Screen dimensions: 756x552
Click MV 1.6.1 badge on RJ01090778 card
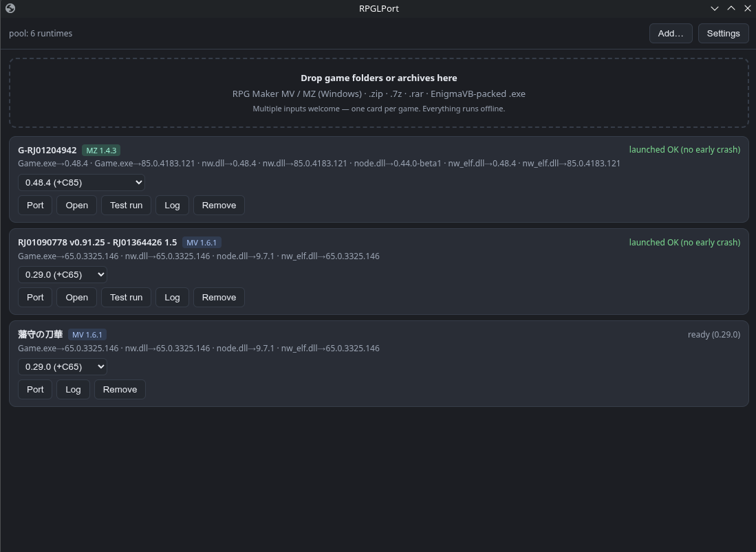202,242
